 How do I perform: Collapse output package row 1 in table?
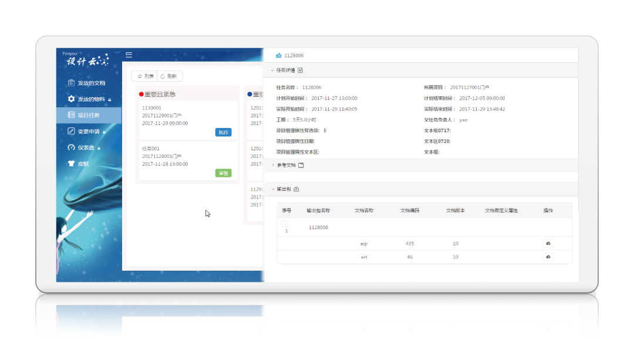(285, 224)
